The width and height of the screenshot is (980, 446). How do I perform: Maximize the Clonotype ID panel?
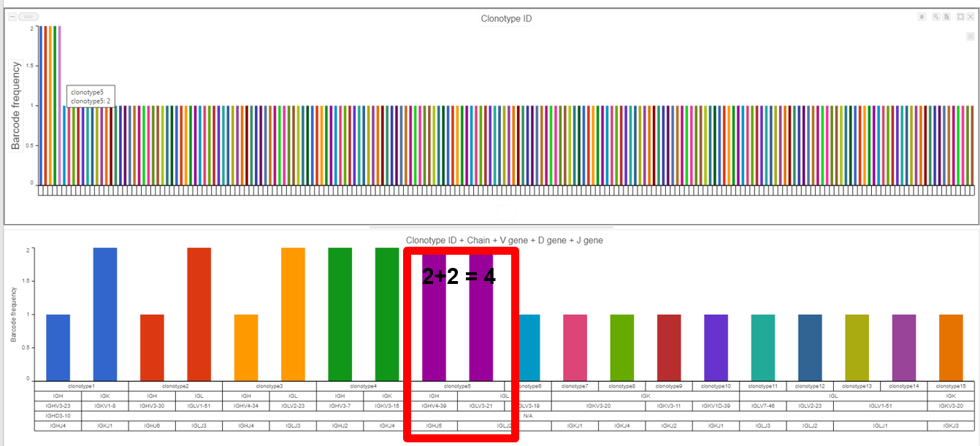pos(960,17)
